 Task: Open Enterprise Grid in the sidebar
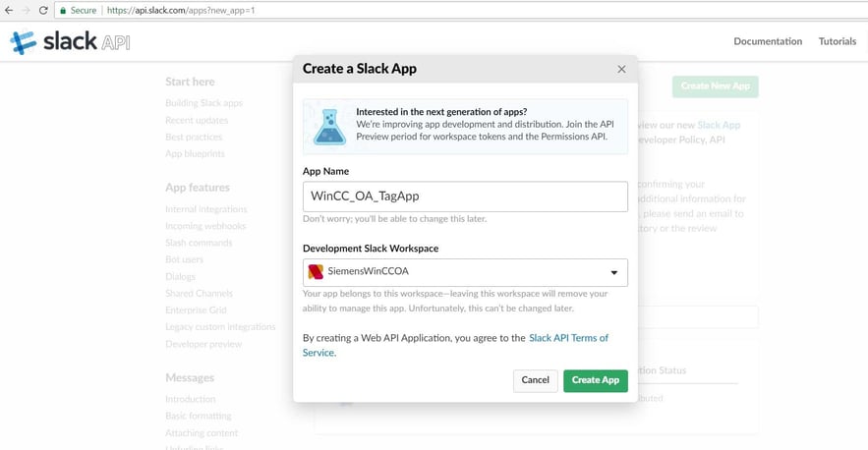(x=196, y=309)
